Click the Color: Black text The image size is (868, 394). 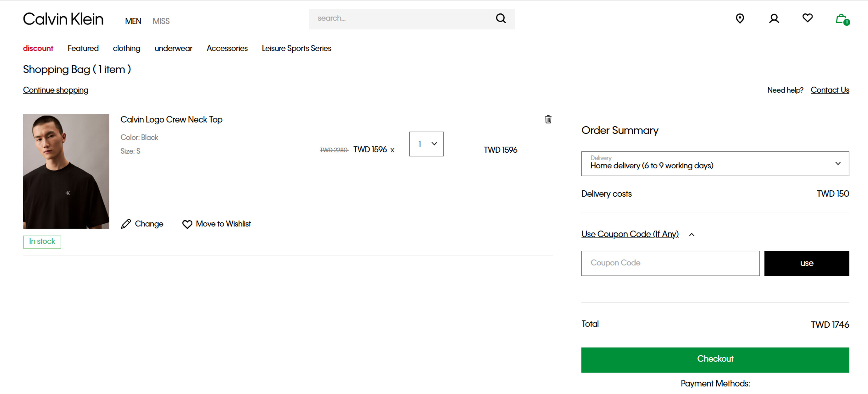(x=139, y=138)
